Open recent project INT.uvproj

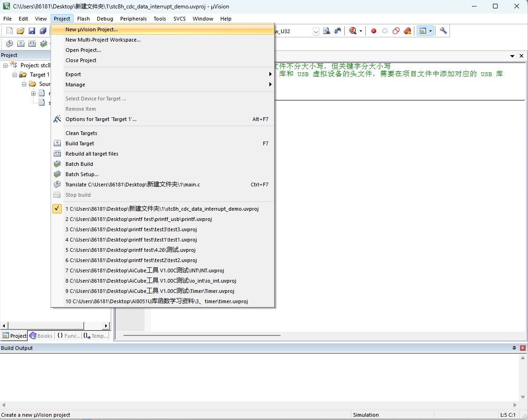[163, 271]
